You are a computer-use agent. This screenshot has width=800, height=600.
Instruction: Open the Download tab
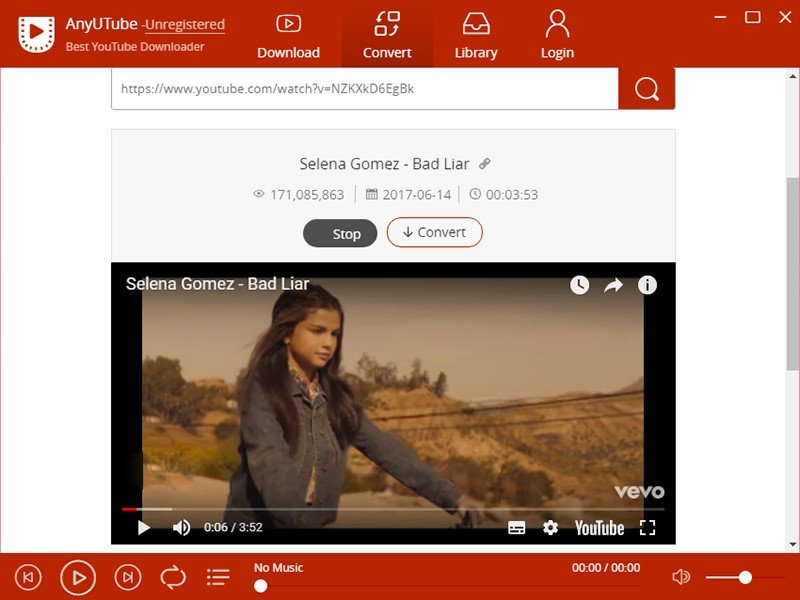(288, 36)
